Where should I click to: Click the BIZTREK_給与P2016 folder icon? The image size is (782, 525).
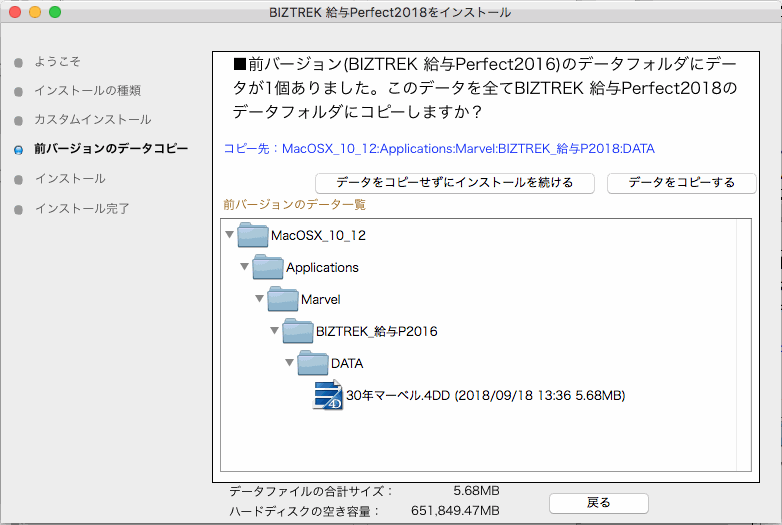coord(298,331)
